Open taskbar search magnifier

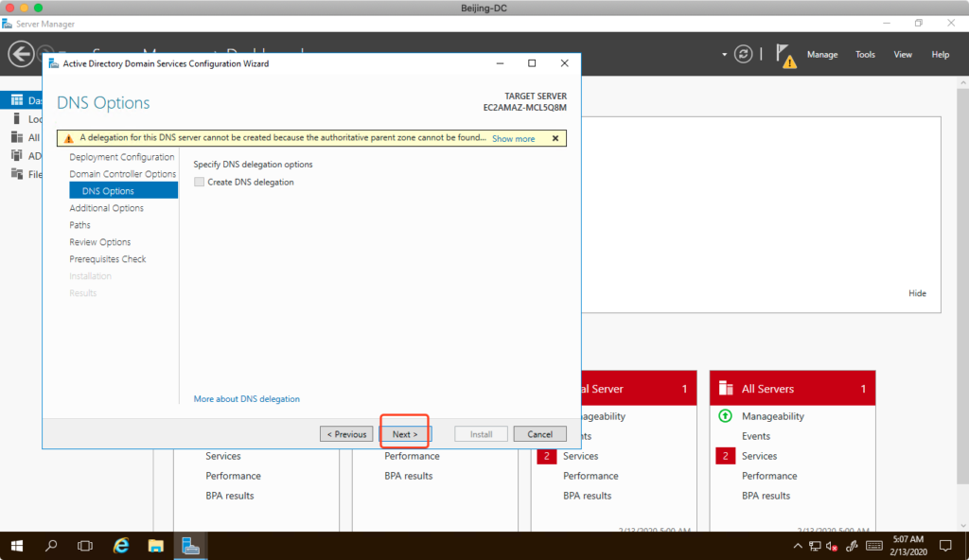(51, 546)
